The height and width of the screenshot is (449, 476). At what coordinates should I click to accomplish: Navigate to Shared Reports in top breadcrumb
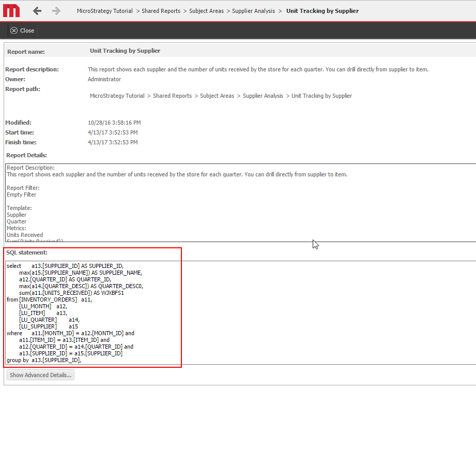pos(161,11)
